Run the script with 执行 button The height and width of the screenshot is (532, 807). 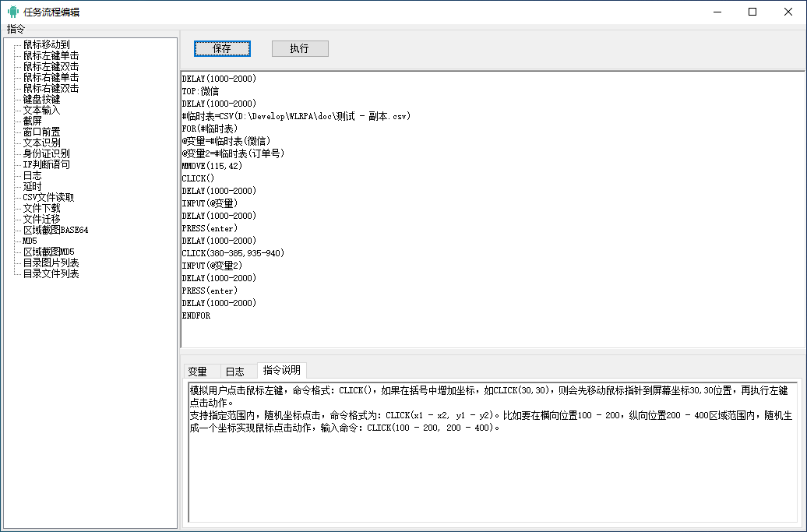tap(300, 48)
